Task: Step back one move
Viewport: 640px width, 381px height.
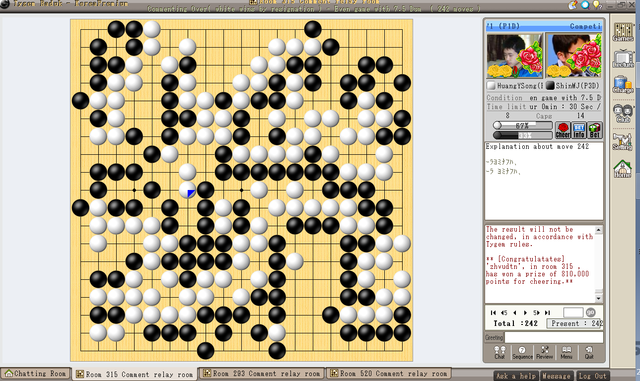Action: 515,312
